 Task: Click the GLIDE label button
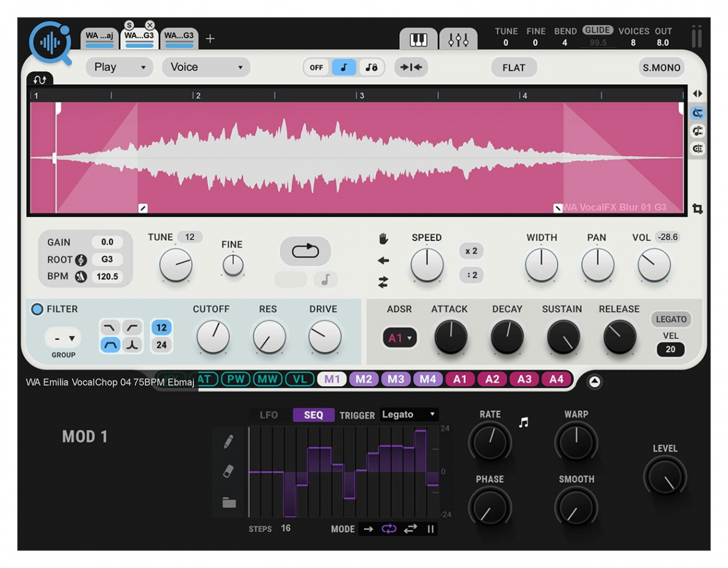tap(598, 30)
